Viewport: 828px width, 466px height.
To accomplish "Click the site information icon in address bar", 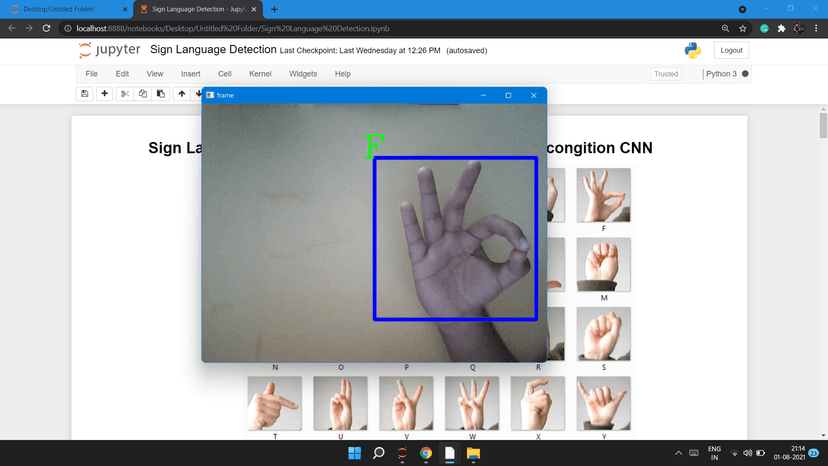I will coord(68,29).
